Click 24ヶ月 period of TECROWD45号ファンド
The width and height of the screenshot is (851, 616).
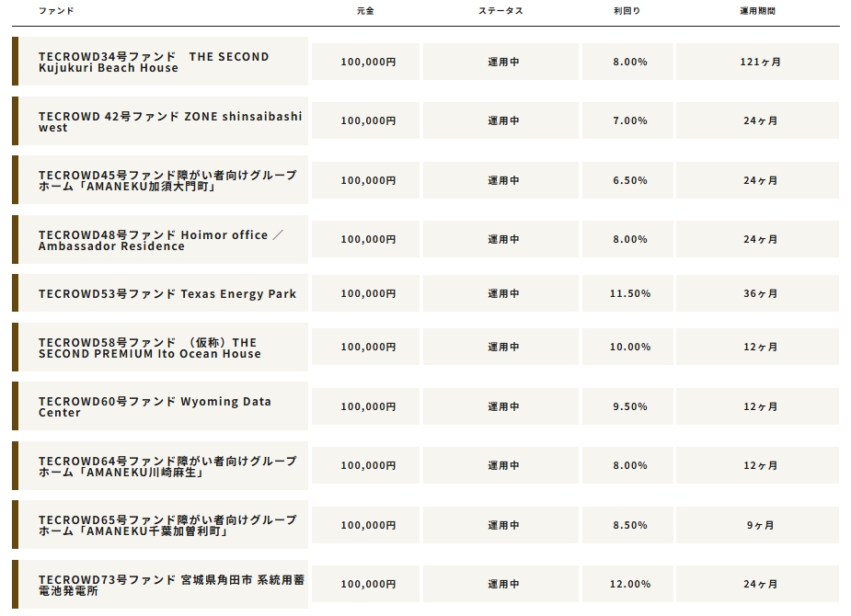click(x=758, y=180)
